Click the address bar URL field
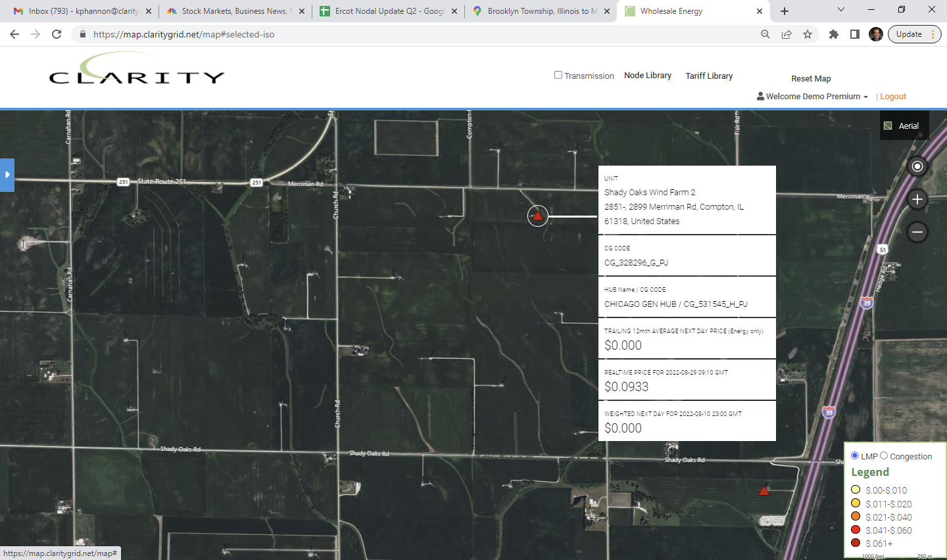 click(421, 34)
